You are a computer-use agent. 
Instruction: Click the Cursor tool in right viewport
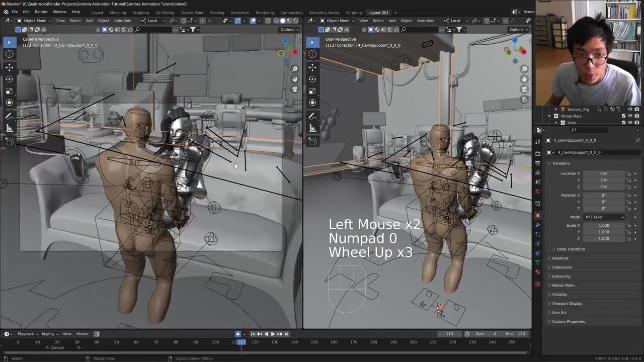[312, 54]
